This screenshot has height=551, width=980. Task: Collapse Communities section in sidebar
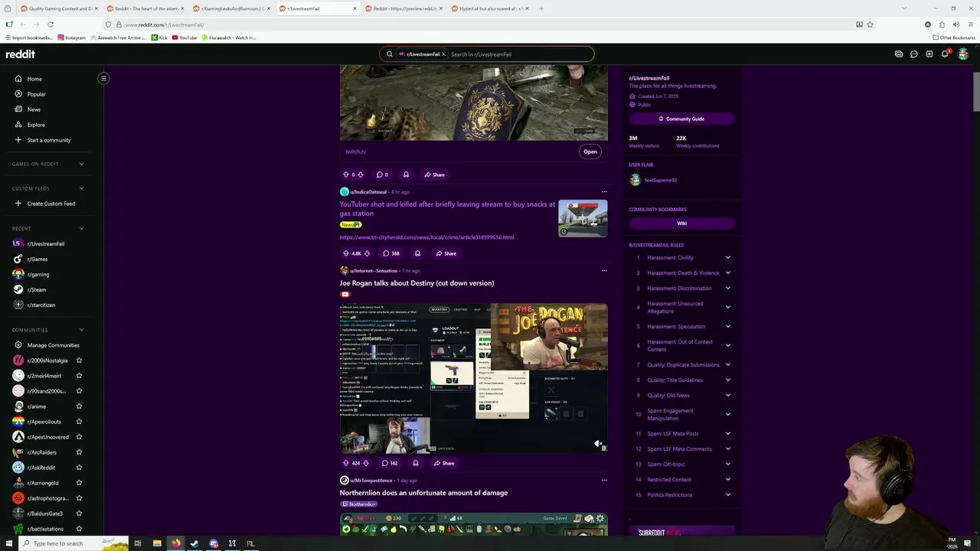pyautogui.click(x=81, y=330)
